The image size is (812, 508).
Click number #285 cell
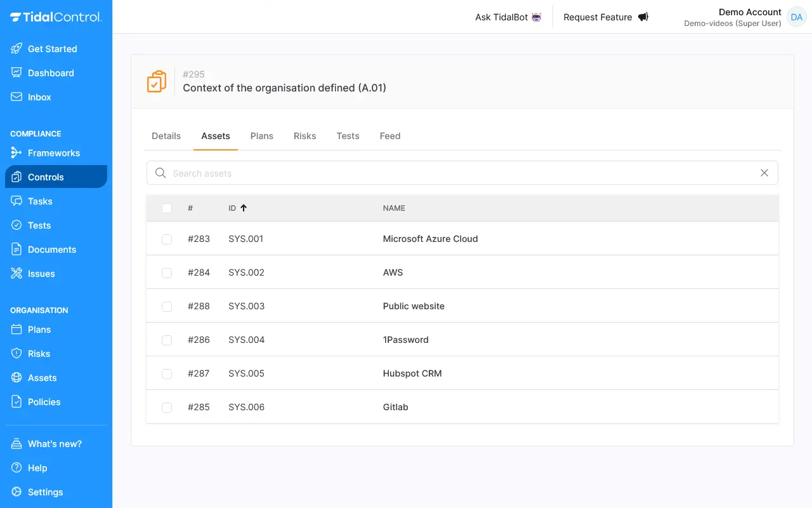[x=199, y=407]
